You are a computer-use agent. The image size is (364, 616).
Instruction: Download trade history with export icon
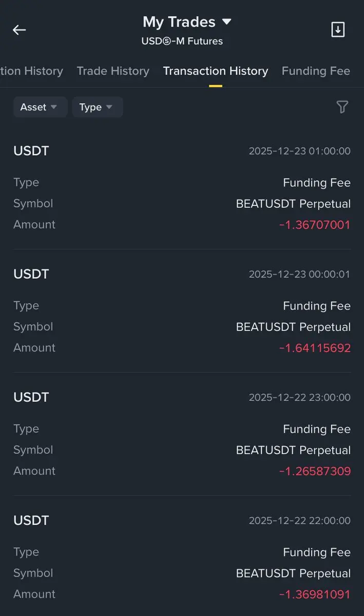pos(338,30)
